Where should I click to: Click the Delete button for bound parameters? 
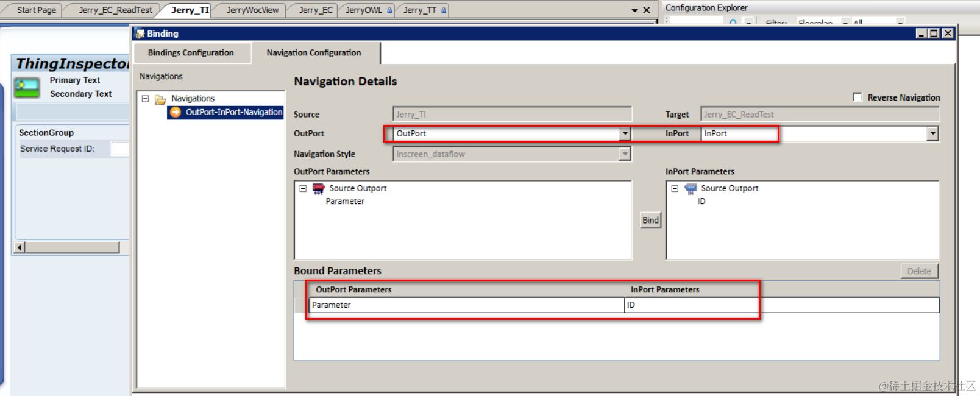[919, 271]
